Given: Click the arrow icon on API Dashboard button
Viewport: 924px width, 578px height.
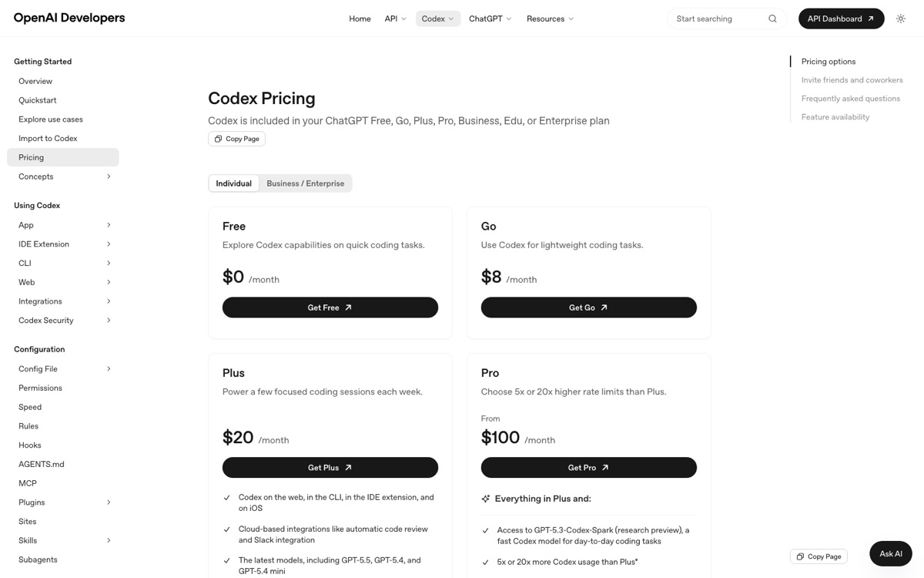Looking at the screenshot, I should (x=871, y=18).
